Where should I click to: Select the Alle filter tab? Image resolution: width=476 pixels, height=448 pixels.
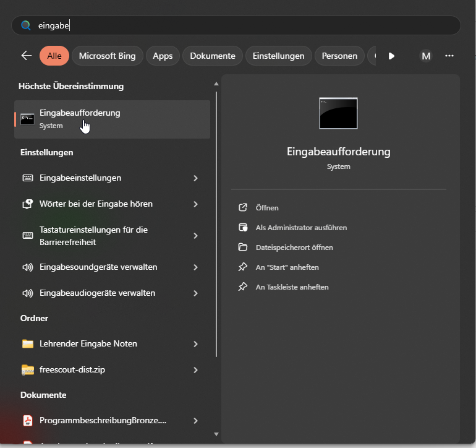54,56
